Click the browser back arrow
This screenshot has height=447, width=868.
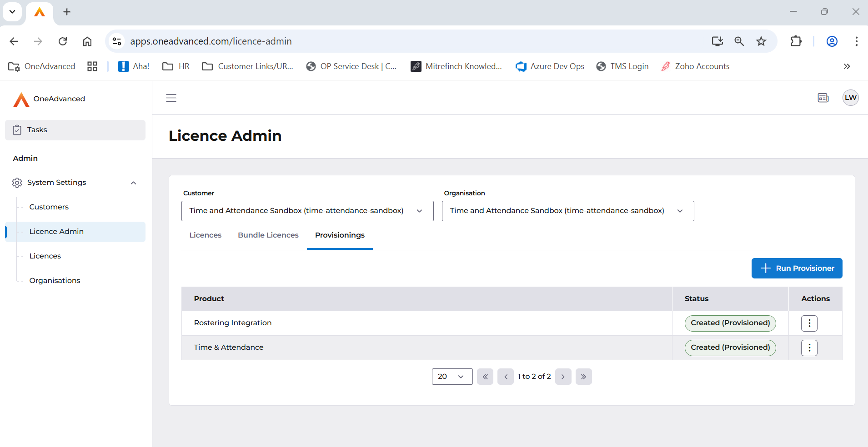pyautogui.click(x=14, y=41)
